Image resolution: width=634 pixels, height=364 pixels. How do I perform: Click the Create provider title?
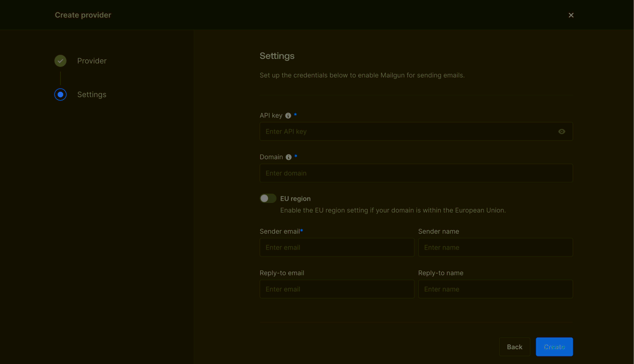tap(83, 15)
